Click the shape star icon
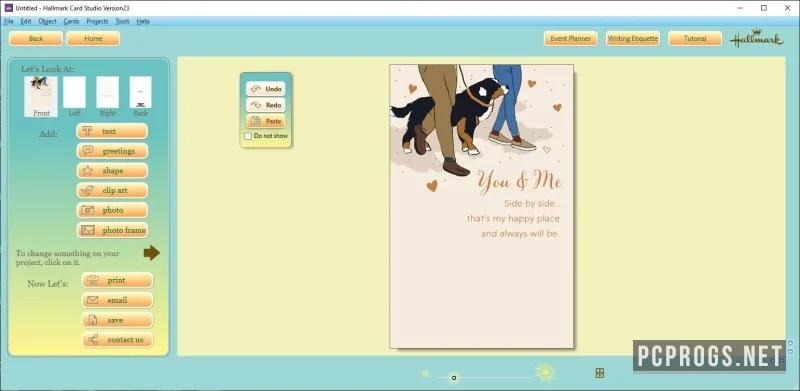800x391 pixels. point(88,170)
